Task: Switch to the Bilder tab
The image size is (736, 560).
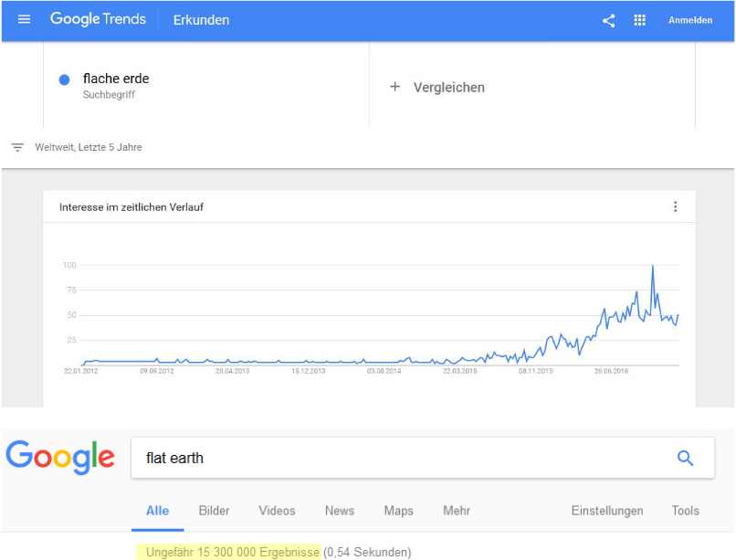Action: tap(214, 511)
